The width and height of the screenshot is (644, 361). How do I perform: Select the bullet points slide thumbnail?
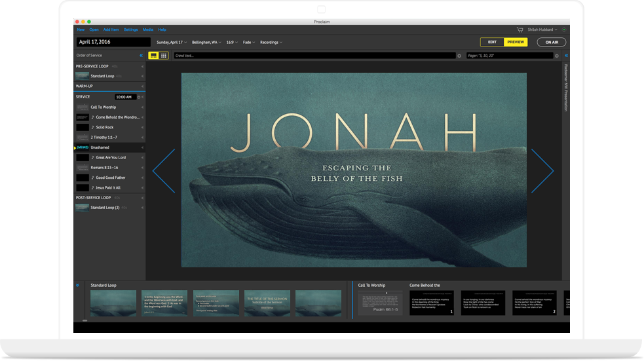(x=216, y=303)
